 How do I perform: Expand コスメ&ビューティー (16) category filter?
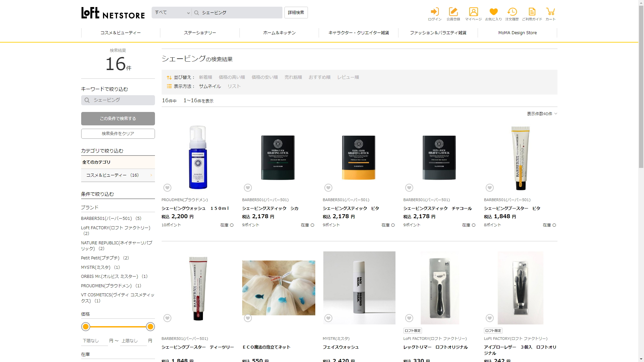point(118,175)
